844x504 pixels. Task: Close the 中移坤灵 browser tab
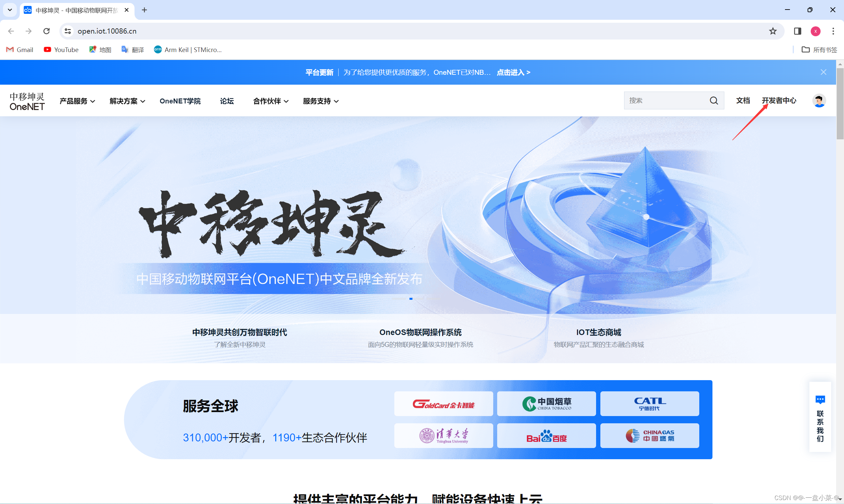tap(127, 10)
